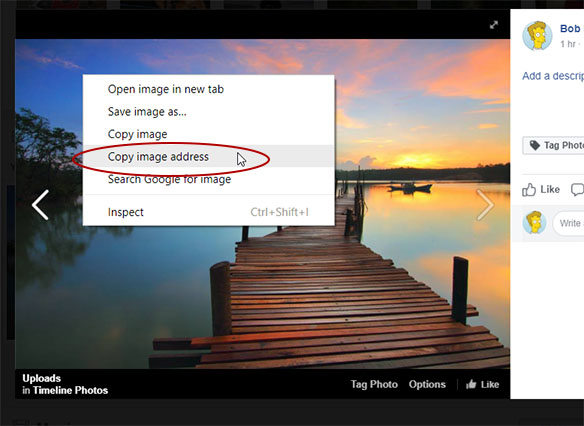Click Tag Photo in the bottom bar
584x426 pixels.
pos(374,384)
